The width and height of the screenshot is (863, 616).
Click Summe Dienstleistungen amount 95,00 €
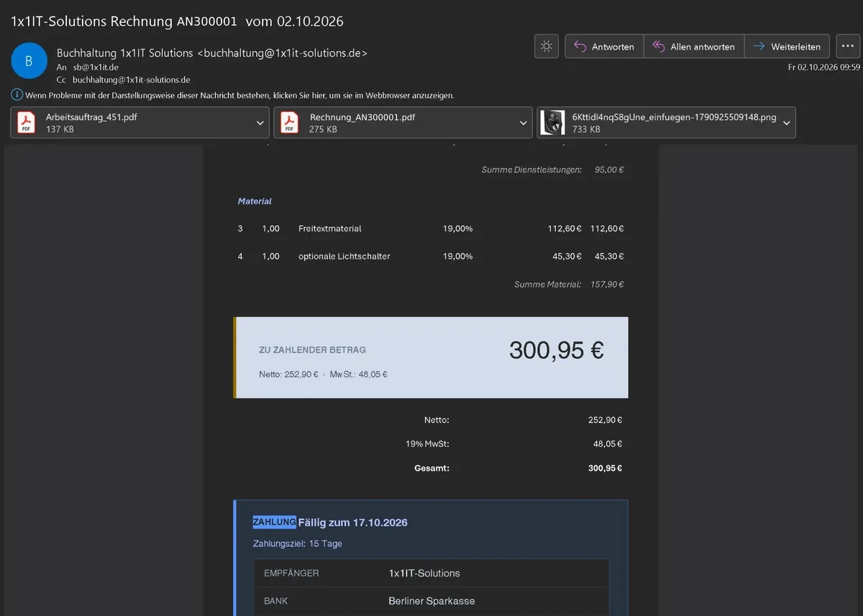tap(609, 170)
